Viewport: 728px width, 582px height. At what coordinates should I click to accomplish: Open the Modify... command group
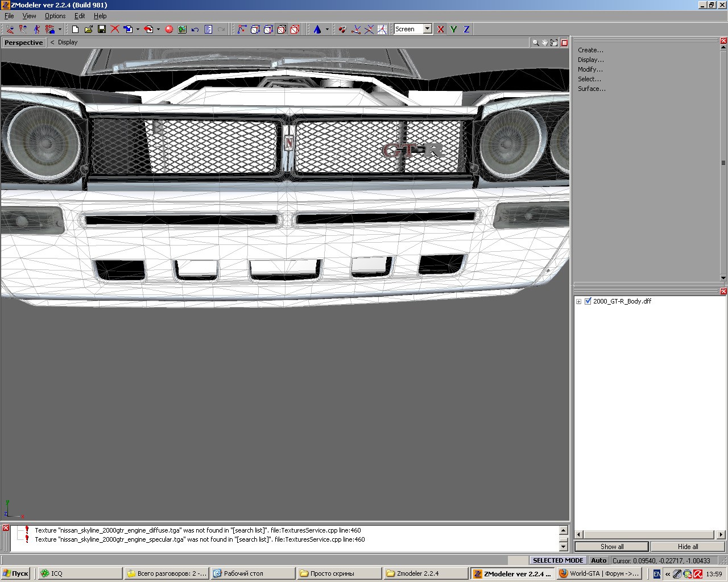click(x=590, y=69)
